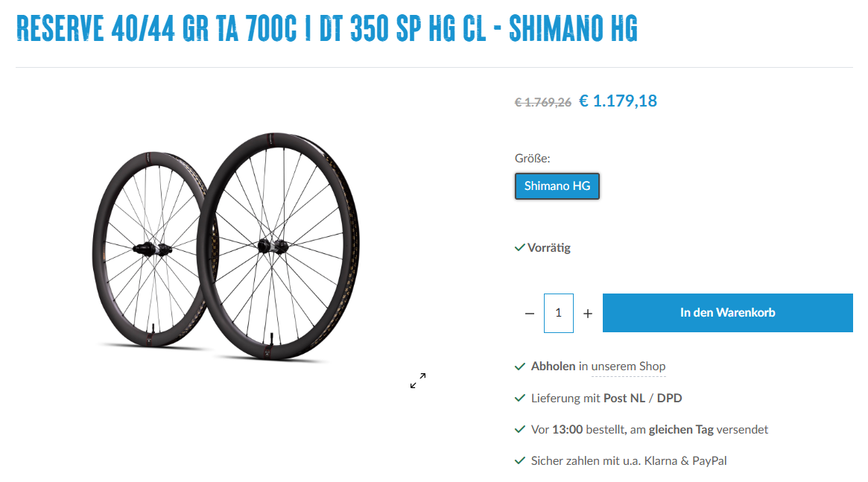Image resolution: width=868 pixels, height=482 pixels.
Task: Open the fullscreen product image view
Action: [x=418, y=381]
